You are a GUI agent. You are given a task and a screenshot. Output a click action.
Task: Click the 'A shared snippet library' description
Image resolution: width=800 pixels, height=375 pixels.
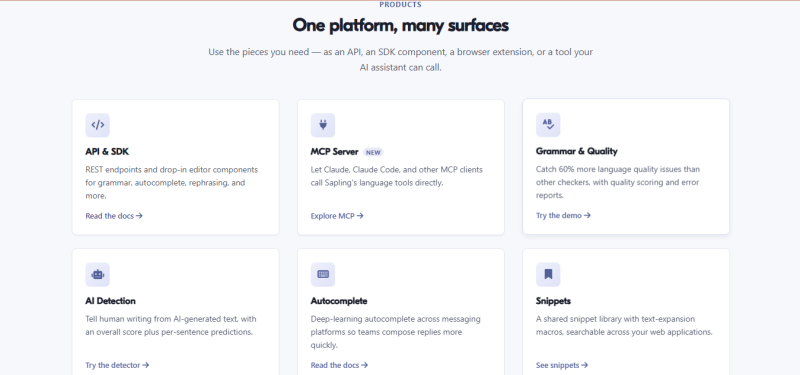[x=624, y=326]
